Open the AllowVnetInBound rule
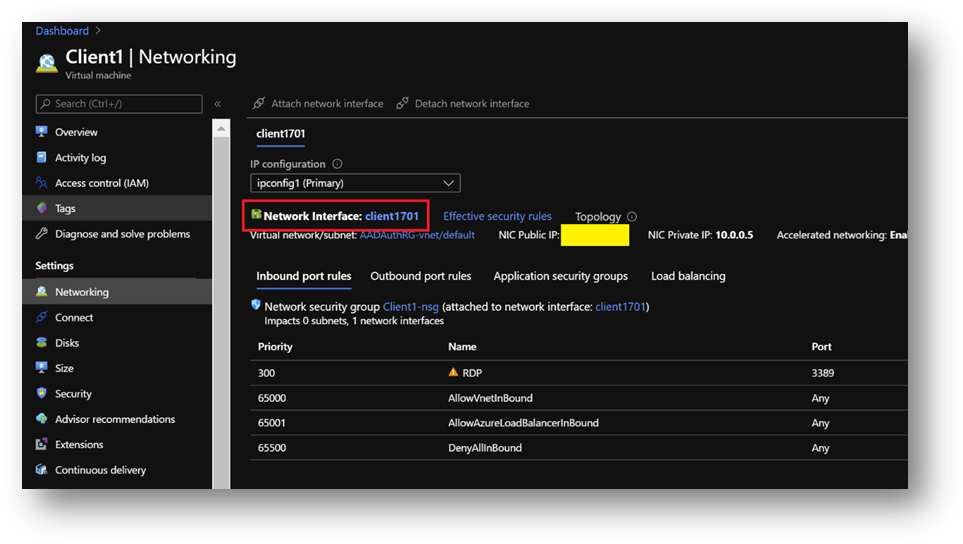 (490, 398)
